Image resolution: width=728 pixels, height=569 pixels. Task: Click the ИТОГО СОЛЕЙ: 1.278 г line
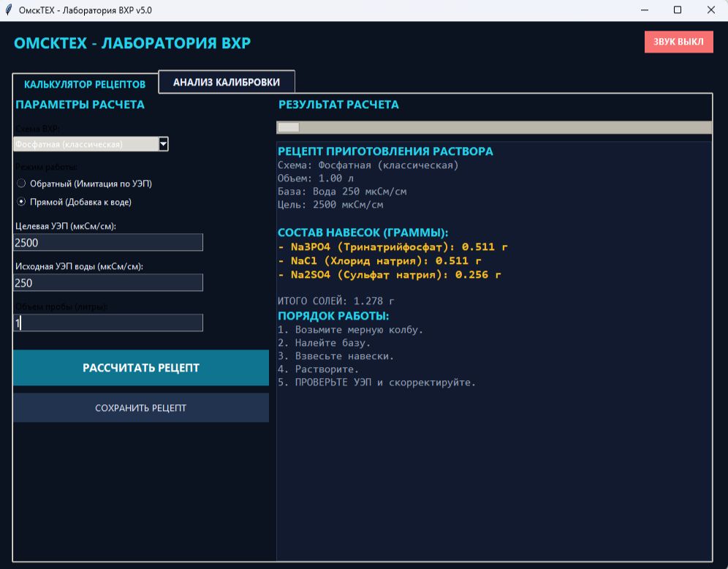pyautogui.click(x=336, y=301)
